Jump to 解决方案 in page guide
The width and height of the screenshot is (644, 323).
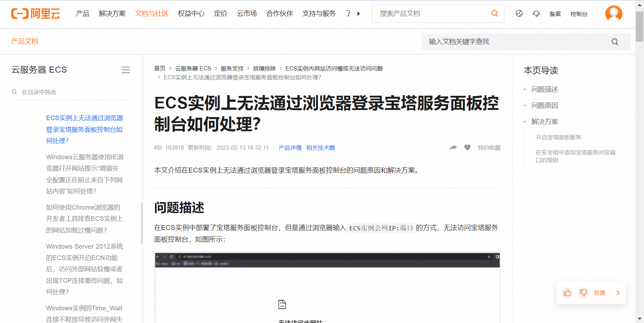[x=545, y=122]
